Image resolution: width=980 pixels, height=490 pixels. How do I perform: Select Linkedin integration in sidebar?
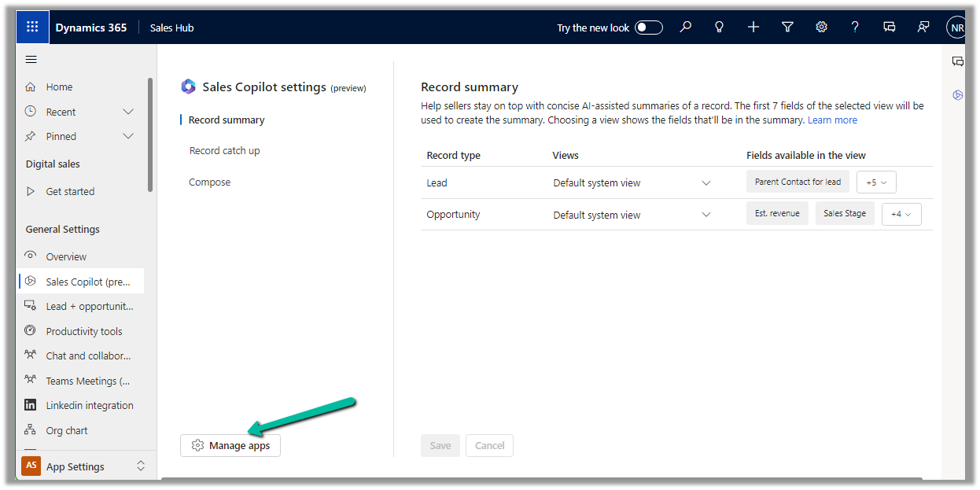(x=89, y=406)
